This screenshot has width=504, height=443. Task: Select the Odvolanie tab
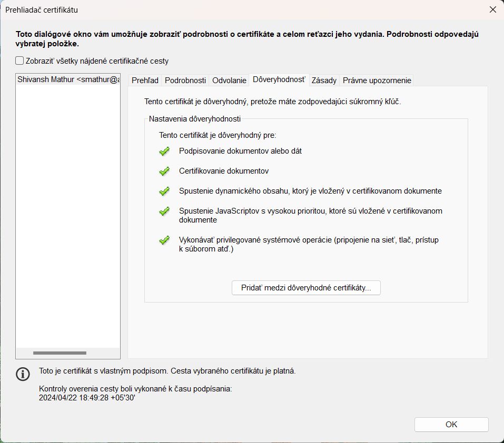coord(230,80)
